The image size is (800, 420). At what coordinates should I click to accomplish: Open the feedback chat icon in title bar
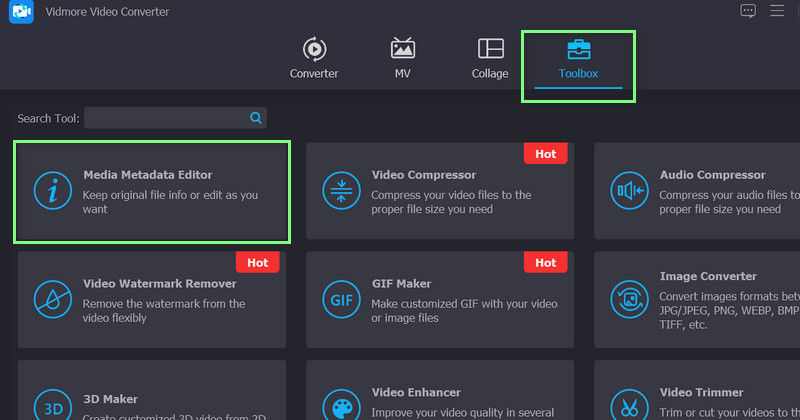(748, 12)
